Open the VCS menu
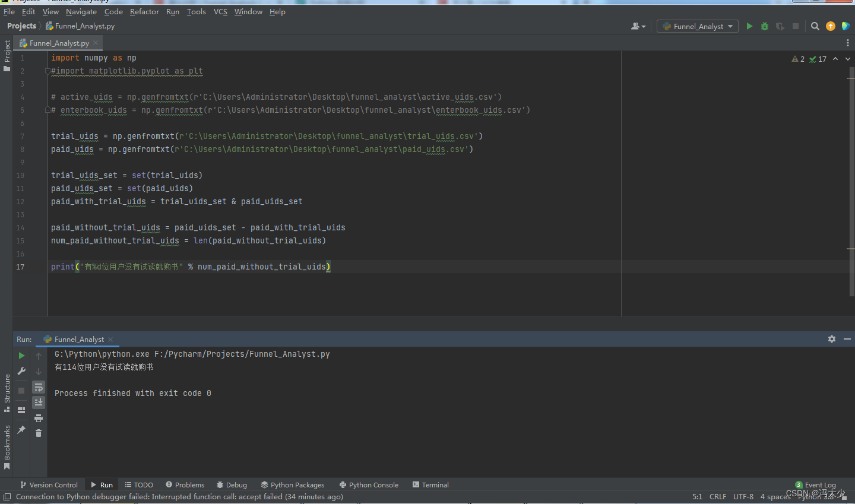Viewport: 855px width, 504px height. (220, 11)
